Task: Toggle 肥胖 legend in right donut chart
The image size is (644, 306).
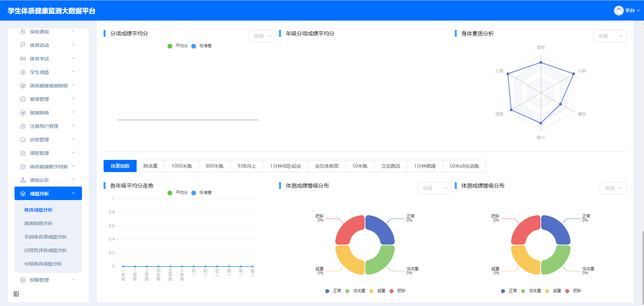Action: tap(573, 291)
